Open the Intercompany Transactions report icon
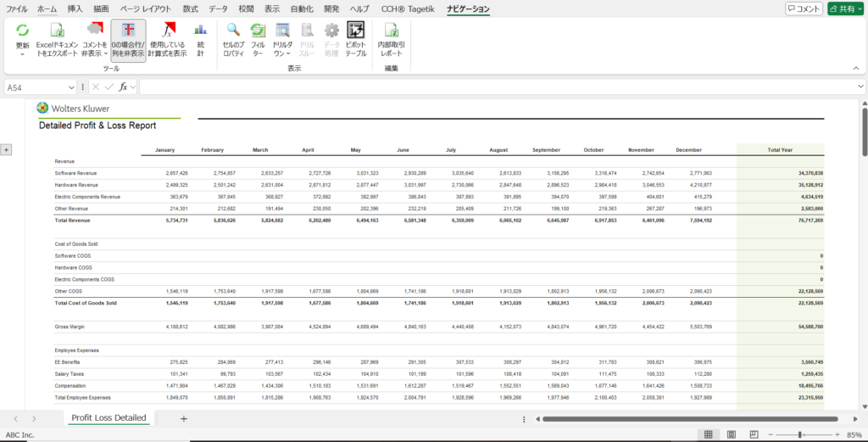Screen dimensions: 868x442 point(391,31)
